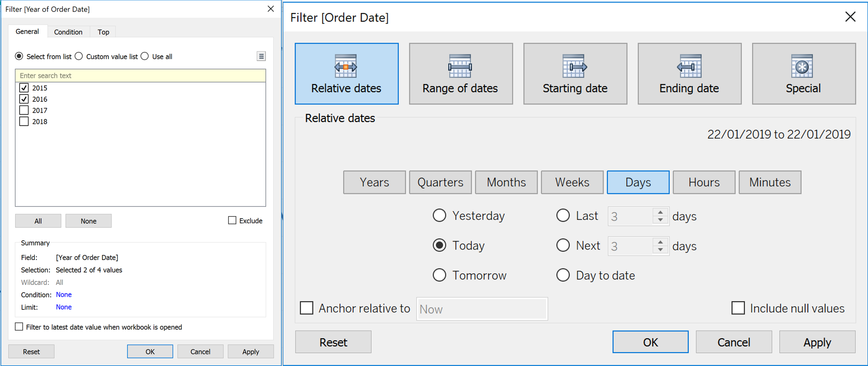The image size is (868, 366).
Task: Choose the Minutes period button
Action: tap(770, 182)
